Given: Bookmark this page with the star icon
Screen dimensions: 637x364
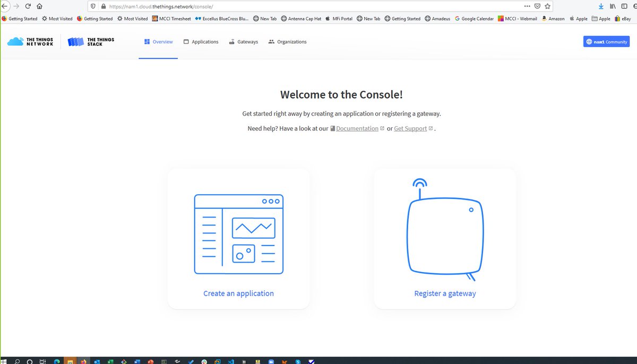Looking at the screenshot, I should (x=547, y=6).
